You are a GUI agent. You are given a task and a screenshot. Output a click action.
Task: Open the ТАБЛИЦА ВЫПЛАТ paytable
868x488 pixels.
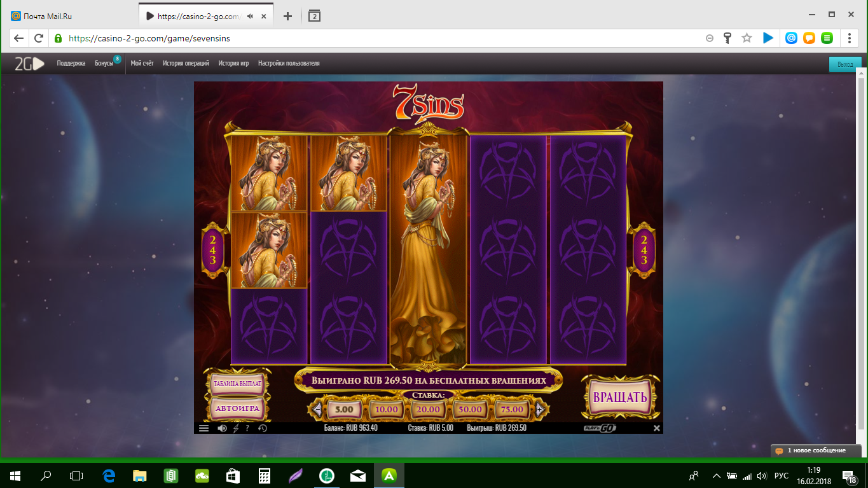point(237,384)
